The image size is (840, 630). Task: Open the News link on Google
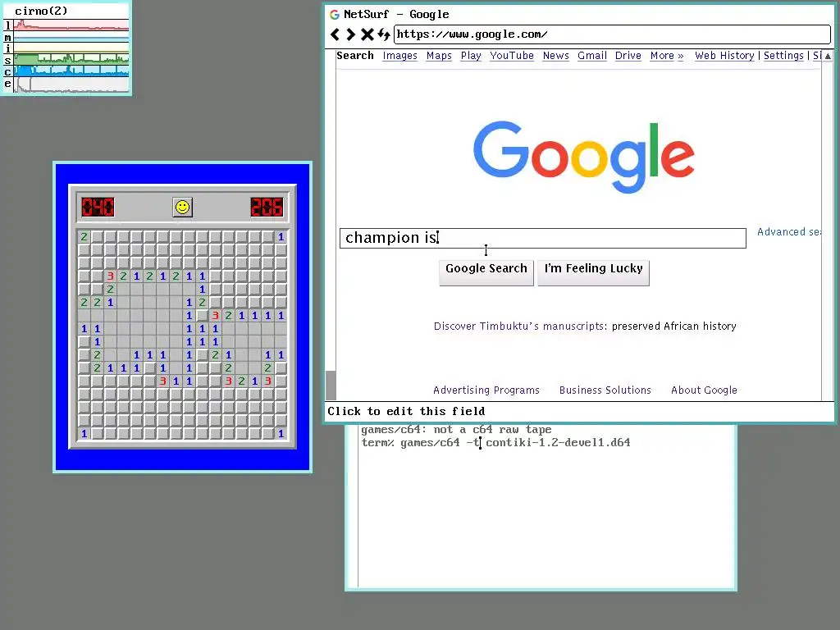pos(555,56)
